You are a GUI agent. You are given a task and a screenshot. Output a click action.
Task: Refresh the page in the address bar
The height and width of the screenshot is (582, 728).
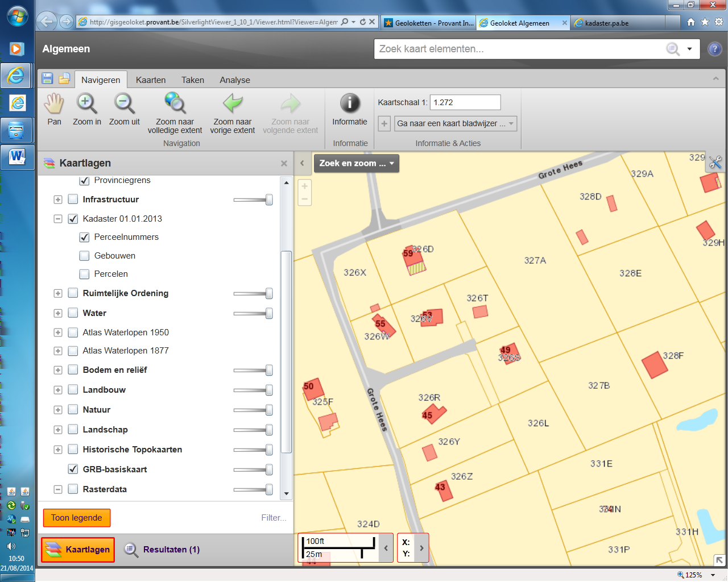(362, 22)
